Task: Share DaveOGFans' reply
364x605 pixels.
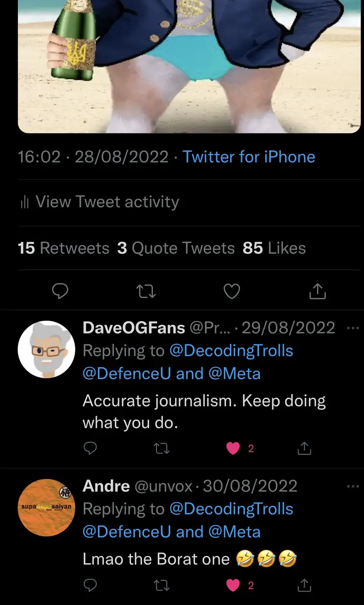Action: (304, 448)
